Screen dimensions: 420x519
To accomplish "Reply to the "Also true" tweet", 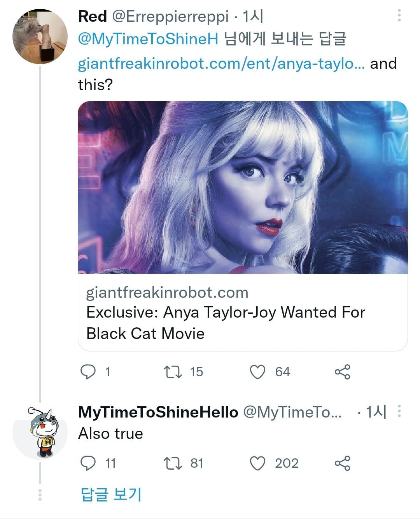I will (x=88, y=463).
